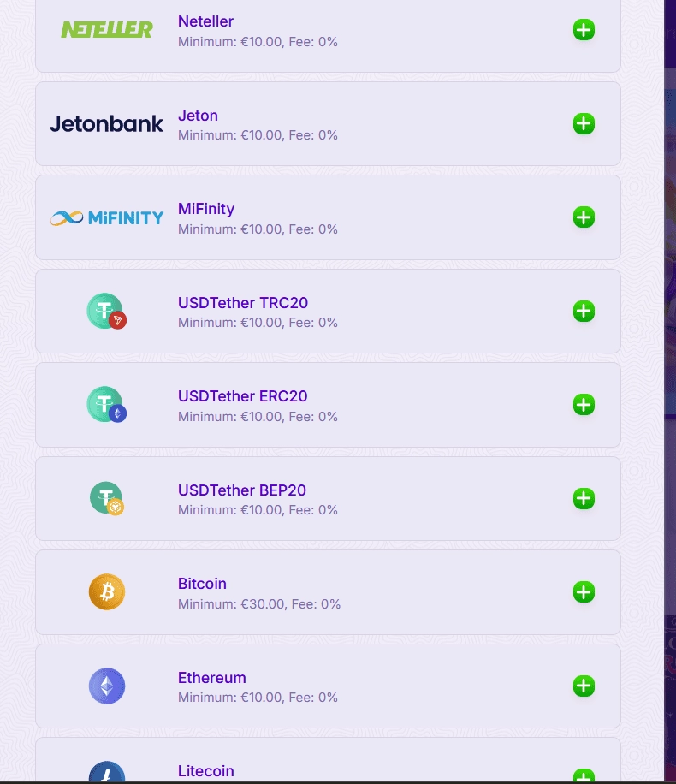Choose the Ethereum payment method title
The image size is (676, 784).
(211, 678)
